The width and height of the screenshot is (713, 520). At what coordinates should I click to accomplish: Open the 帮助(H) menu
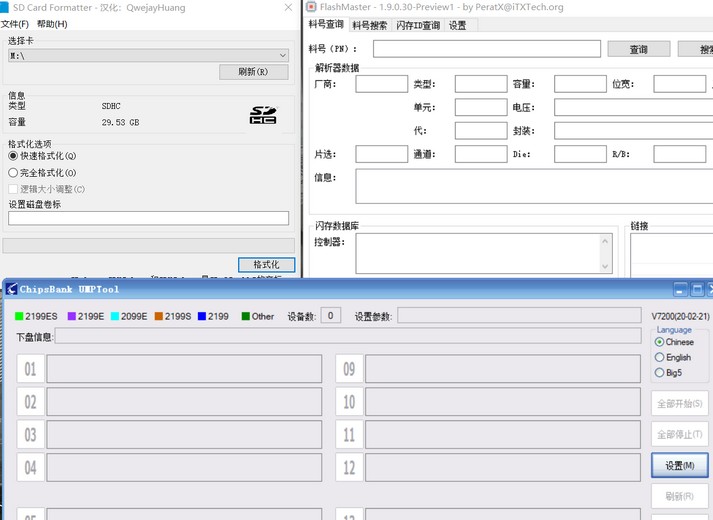tap(52, 24)
